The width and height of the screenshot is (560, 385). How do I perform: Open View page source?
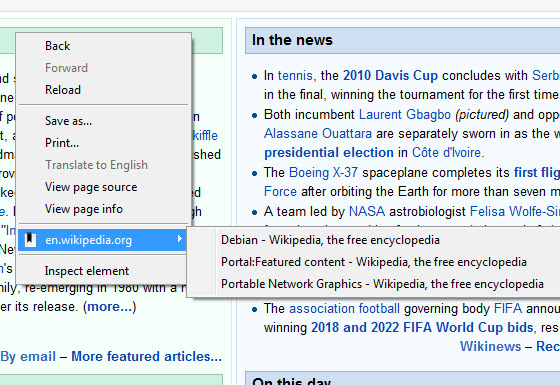click(103, 187)
